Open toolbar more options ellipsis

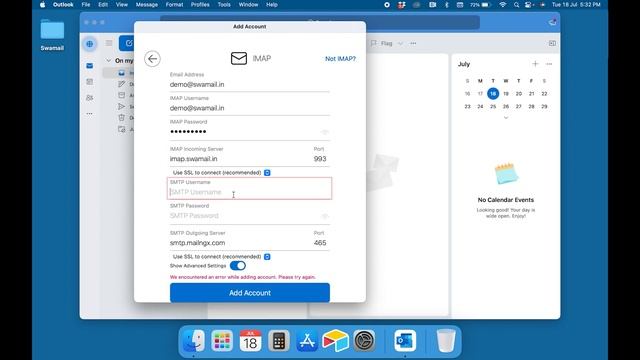(x=413, y=43)
